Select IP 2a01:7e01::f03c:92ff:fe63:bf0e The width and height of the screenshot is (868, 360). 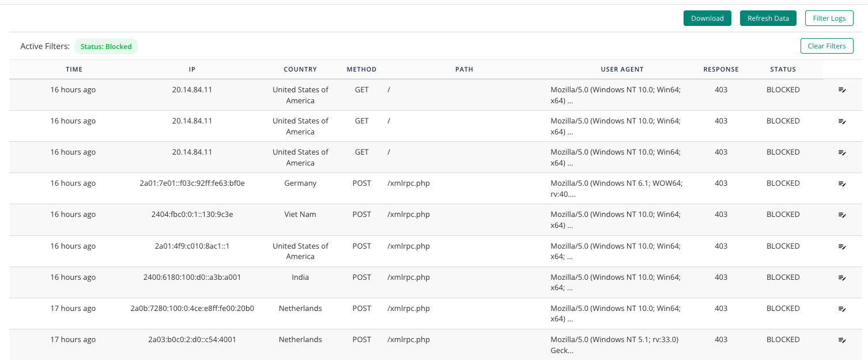click(x=192, y=183)
